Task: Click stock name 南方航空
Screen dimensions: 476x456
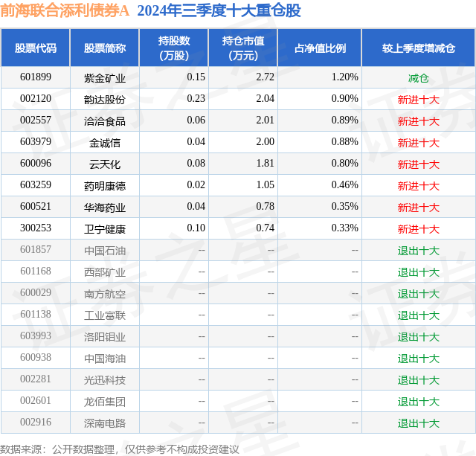Action: click(105, 294)
